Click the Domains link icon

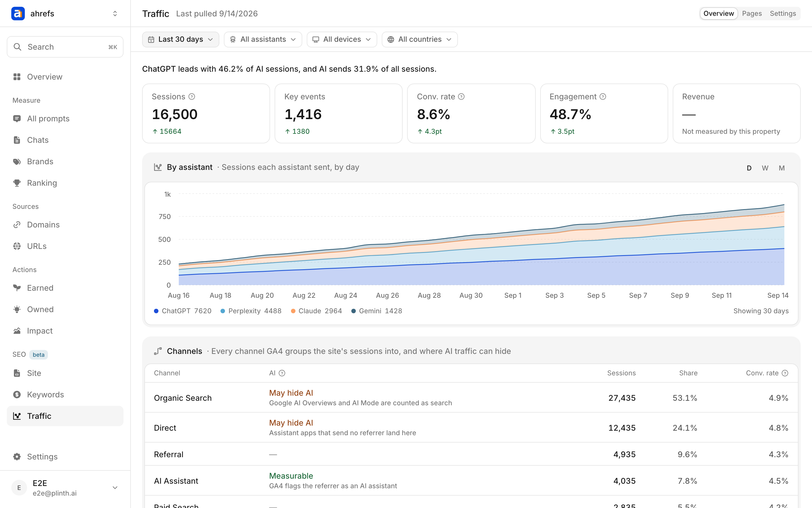(x=17, y=225)
